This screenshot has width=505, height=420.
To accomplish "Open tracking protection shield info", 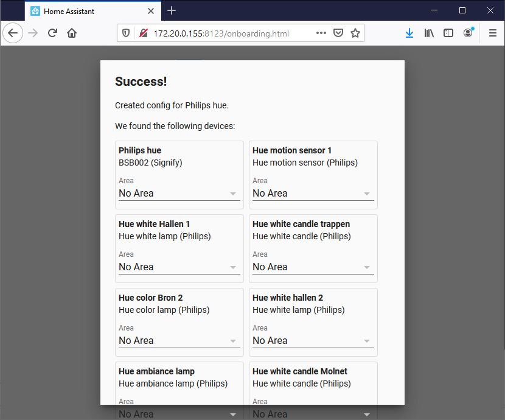I will (x=126, y=33).
